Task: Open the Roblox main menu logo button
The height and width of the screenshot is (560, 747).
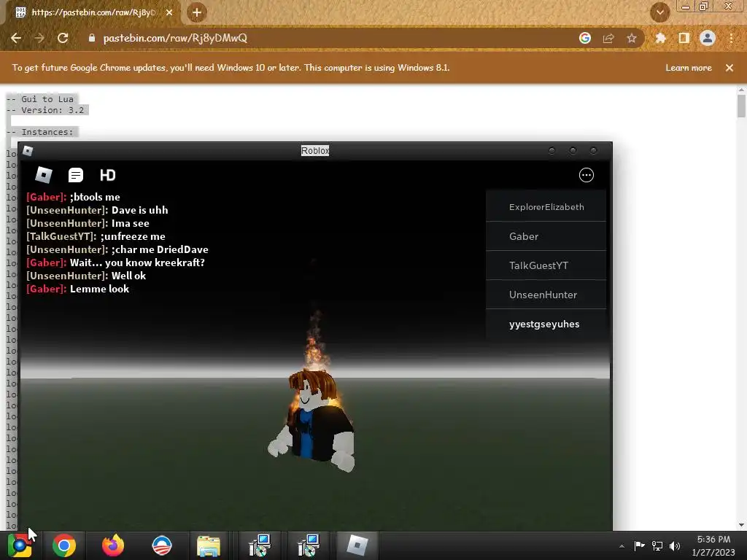Action: pos(44,175)
